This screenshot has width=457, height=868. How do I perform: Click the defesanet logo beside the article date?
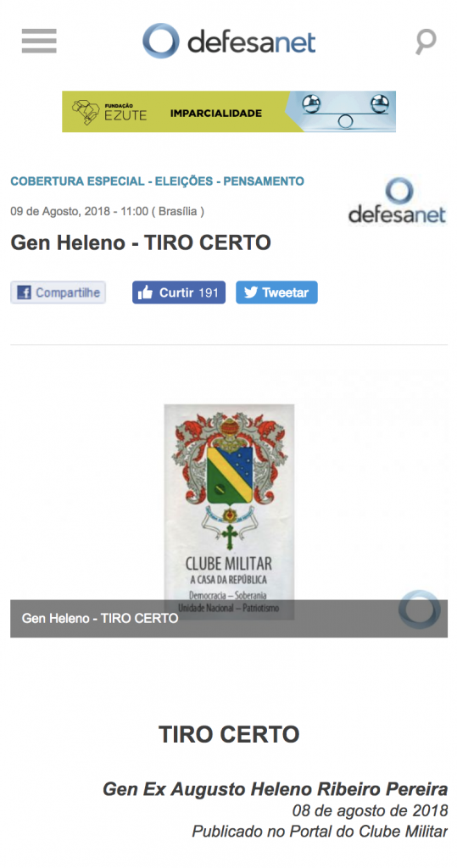397,200
